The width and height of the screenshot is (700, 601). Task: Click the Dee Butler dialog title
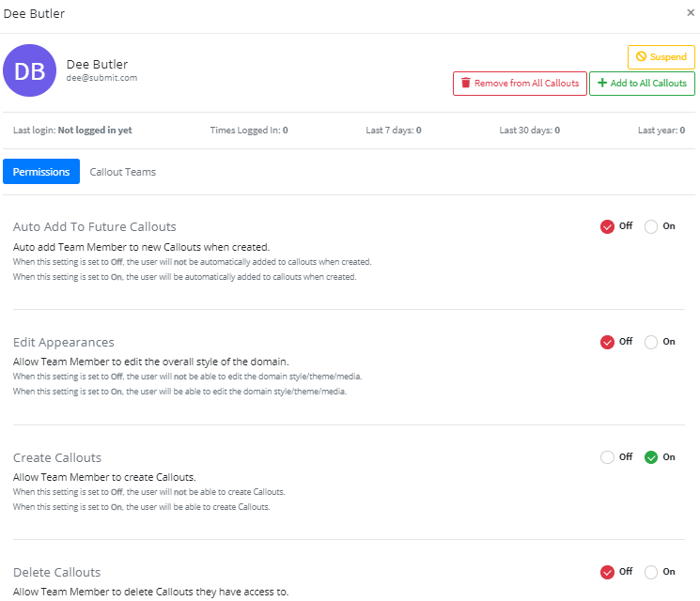pyautogui.click(x=34, y=14)
